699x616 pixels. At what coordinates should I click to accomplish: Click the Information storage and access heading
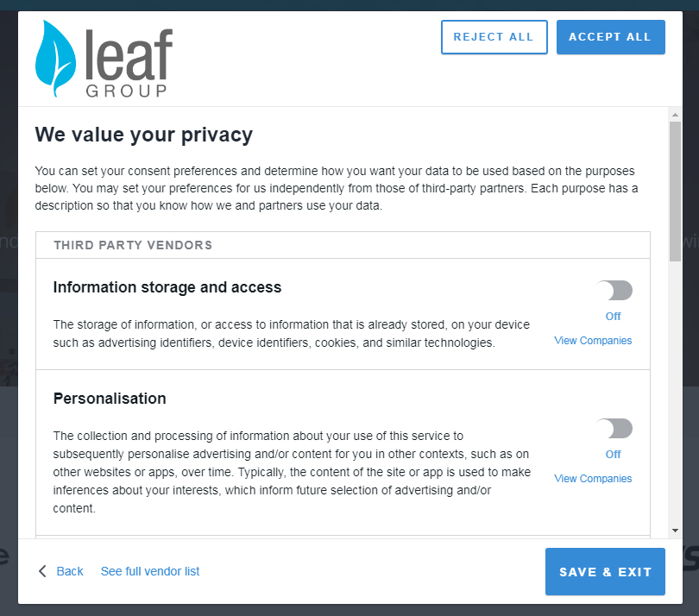167,287
